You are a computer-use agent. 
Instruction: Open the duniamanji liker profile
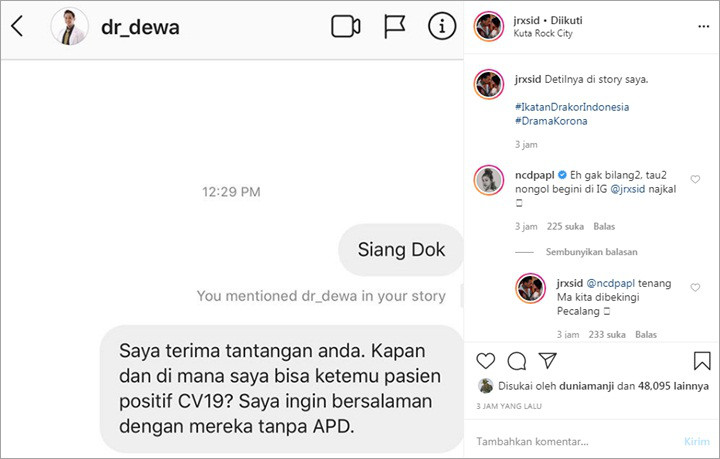(x=586, y=386)
